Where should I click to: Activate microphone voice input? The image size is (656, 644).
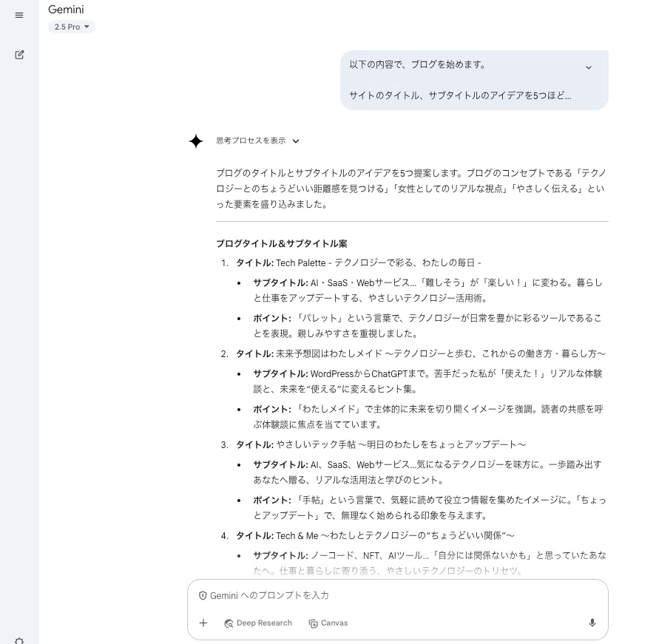[592, 623]
